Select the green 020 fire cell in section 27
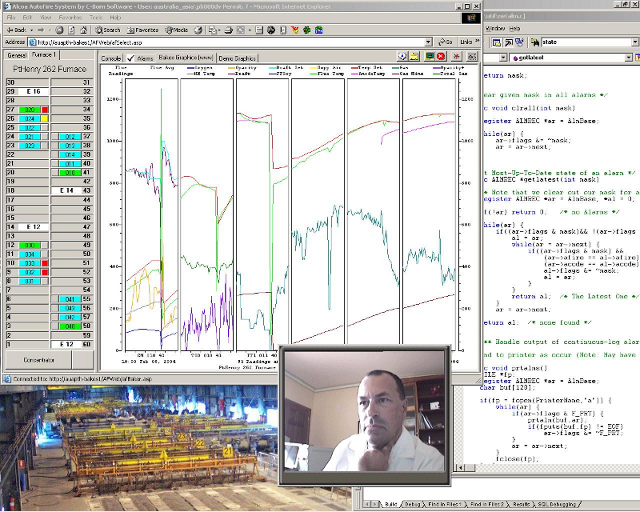 (29, 109)
